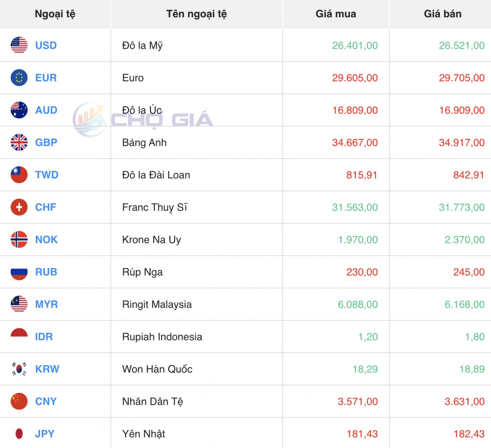The width and height of the screenshot is (491, 448).
Task: Select the Japan flag icon
Action: tap(19, 434)
